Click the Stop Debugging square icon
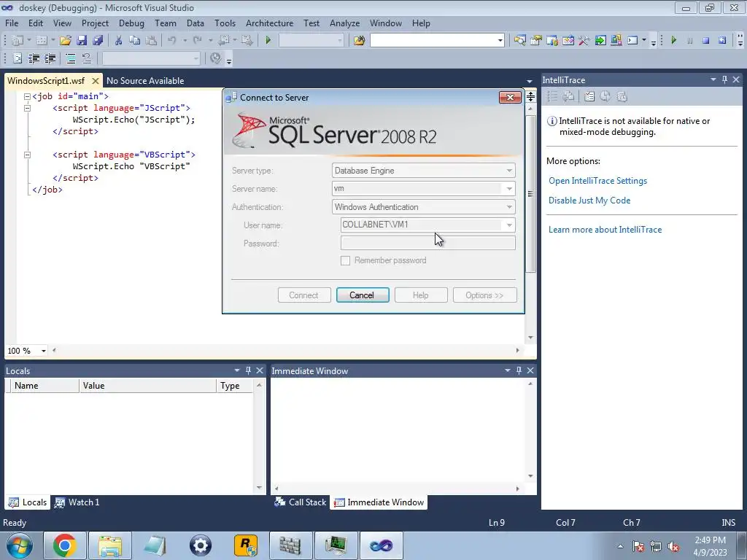The image size is (747, 560). point(706,41)
